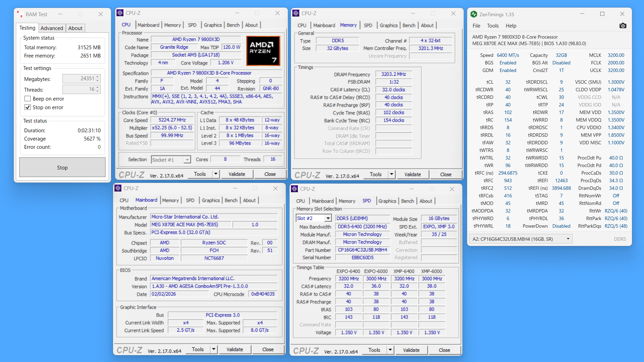Click the ZenTimings camera screenshot icon

(623, 26)
